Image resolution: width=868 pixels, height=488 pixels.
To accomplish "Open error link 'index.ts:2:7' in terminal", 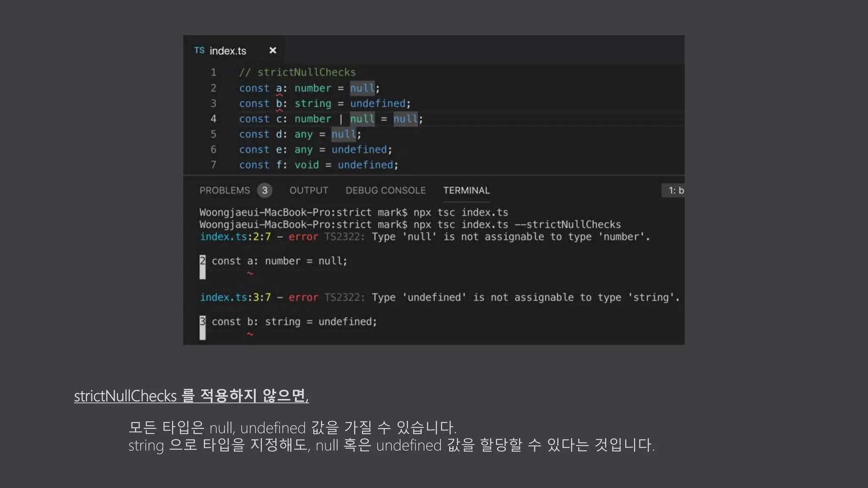I will [235, 237].
